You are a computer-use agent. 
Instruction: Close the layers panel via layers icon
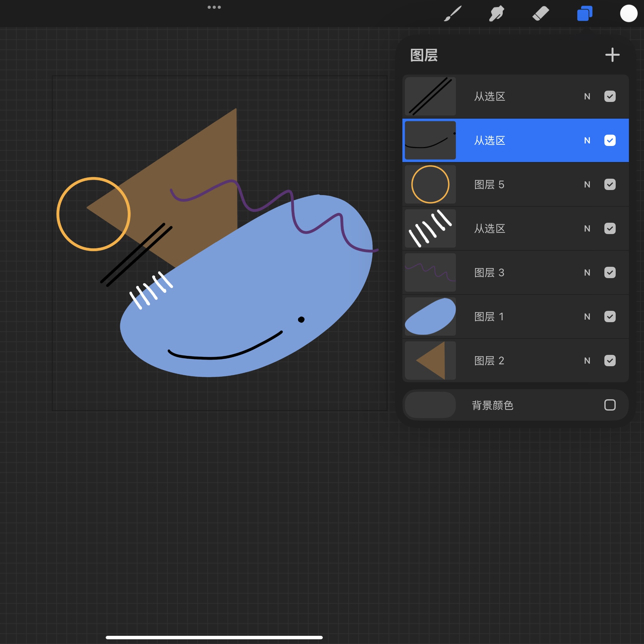[x=584, y=14]
